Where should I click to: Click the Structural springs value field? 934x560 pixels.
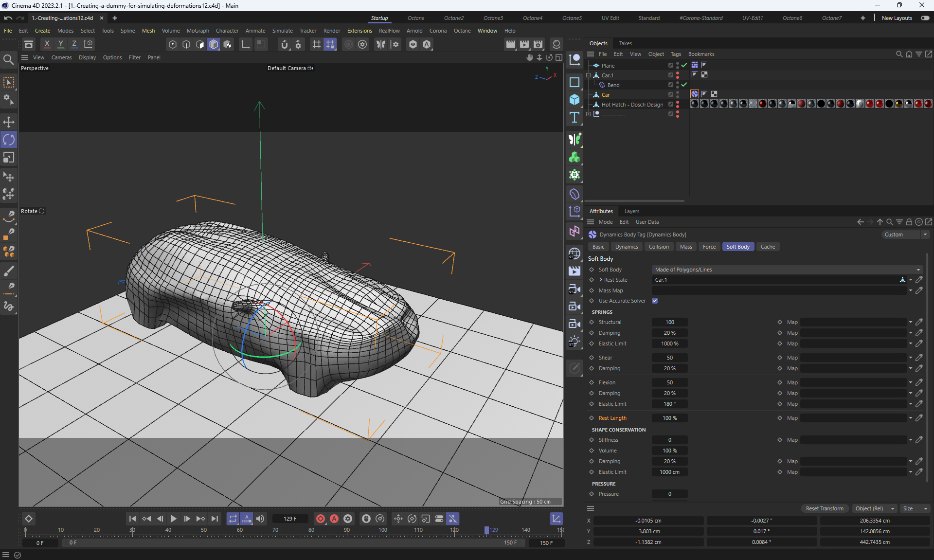669,322
